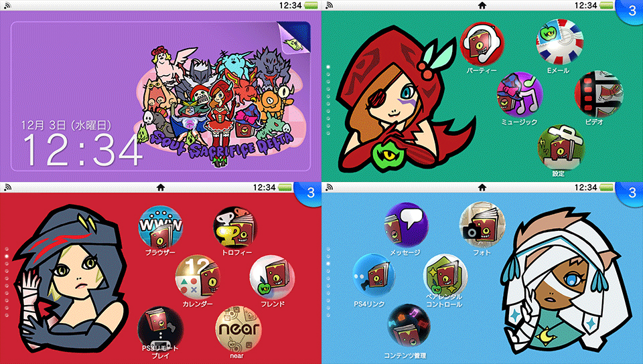Launch the フォト photo app
643x364 pixels.
tap(482, 224)
